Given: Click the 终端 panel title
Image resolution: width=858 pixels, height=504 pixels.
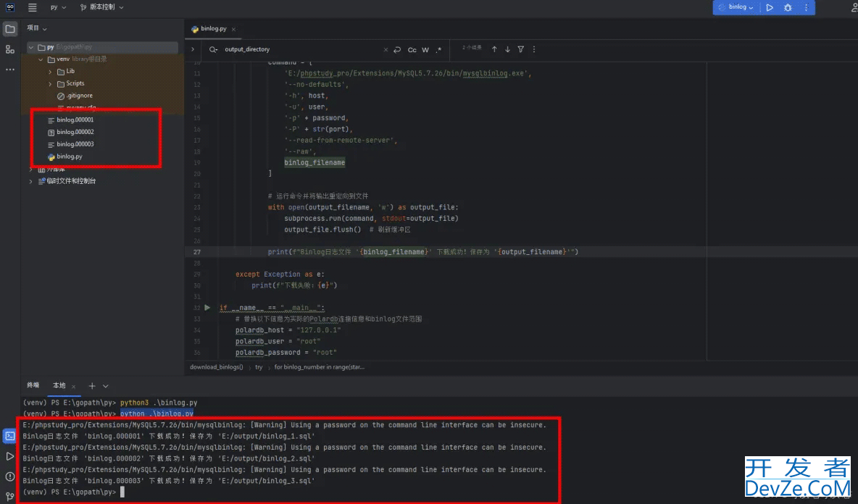Looking at the screenshot, I should point(33,385).
